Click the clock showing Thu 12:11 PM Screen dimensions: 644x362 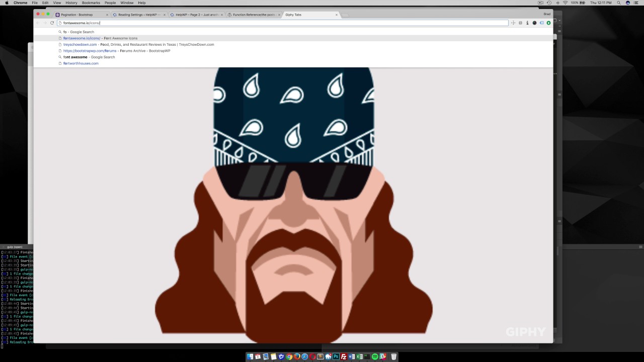tap(600, 3)
